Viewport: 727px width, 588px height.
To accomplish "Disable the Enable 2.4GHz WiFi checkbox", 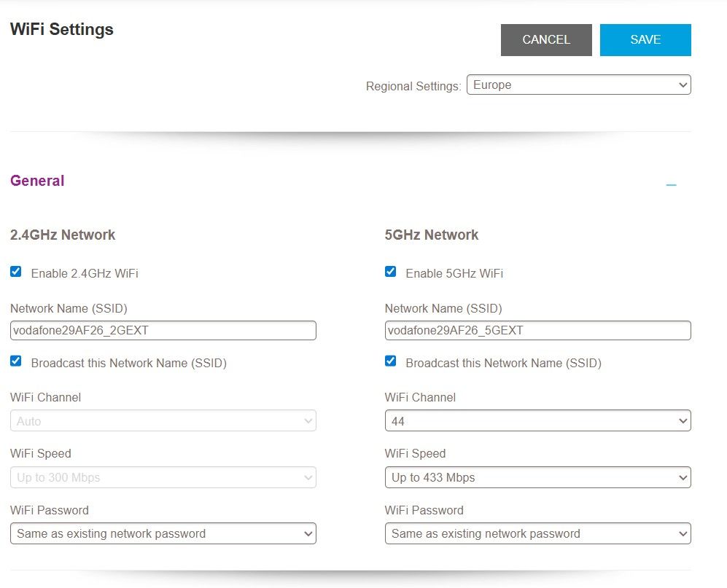I will tap(16, 272).
